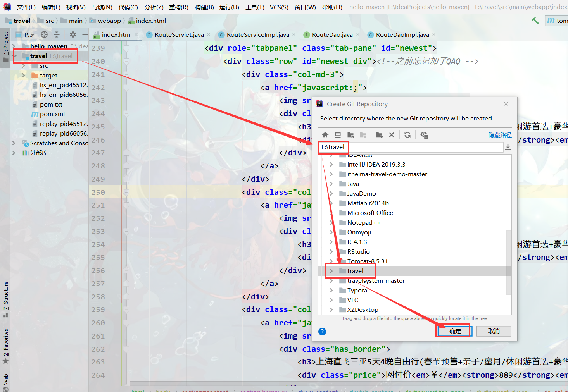
Task: Open the 编辑(E) menu
Action: click(51, 7)
